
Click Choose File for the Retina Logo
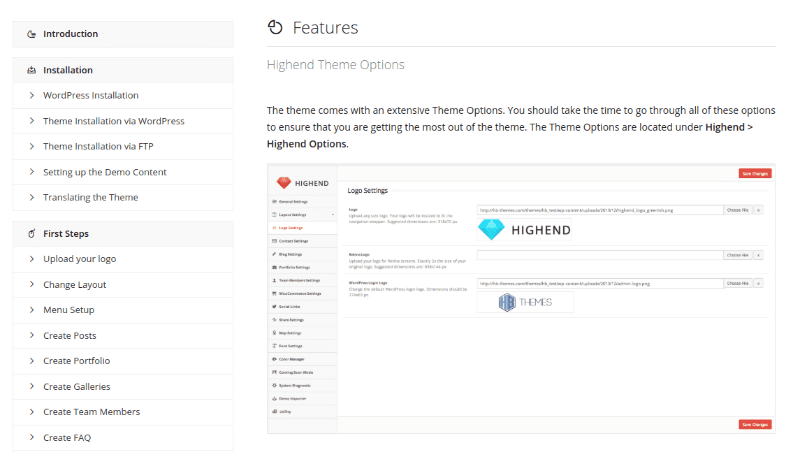(738, 255)
